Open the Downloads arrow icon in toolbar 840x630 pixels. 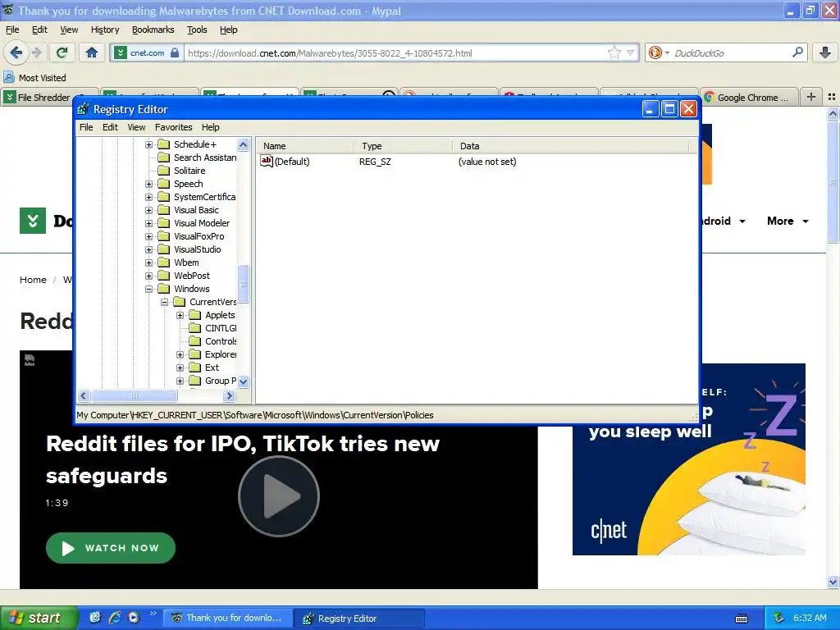825,52
